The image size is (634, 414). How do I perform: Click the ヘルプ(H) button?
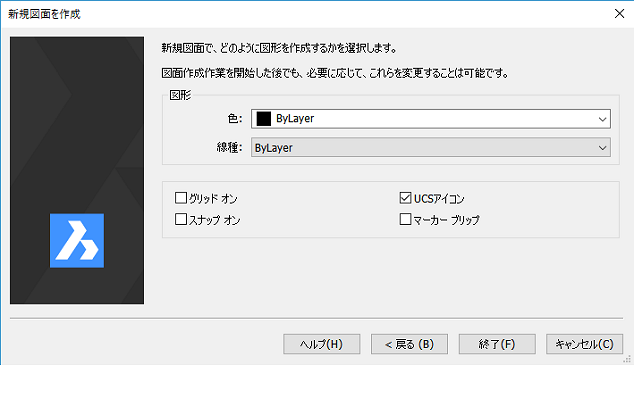[x=321, y=344]
